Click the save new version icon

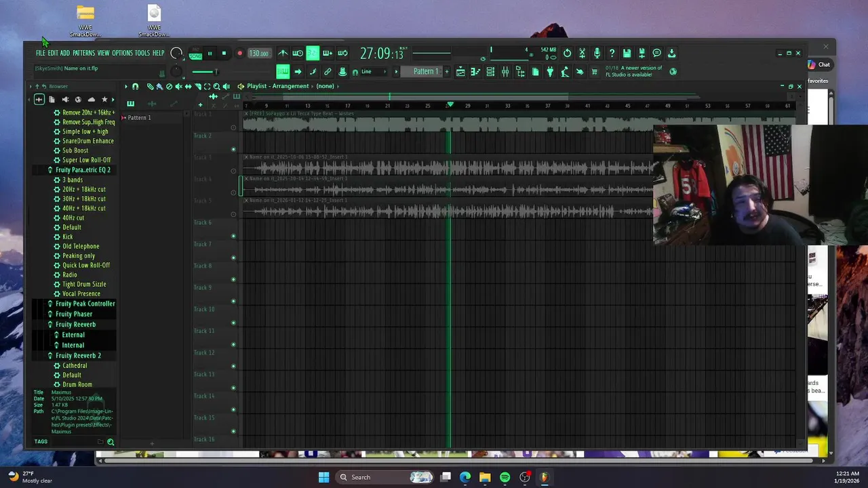pos(642,53)
